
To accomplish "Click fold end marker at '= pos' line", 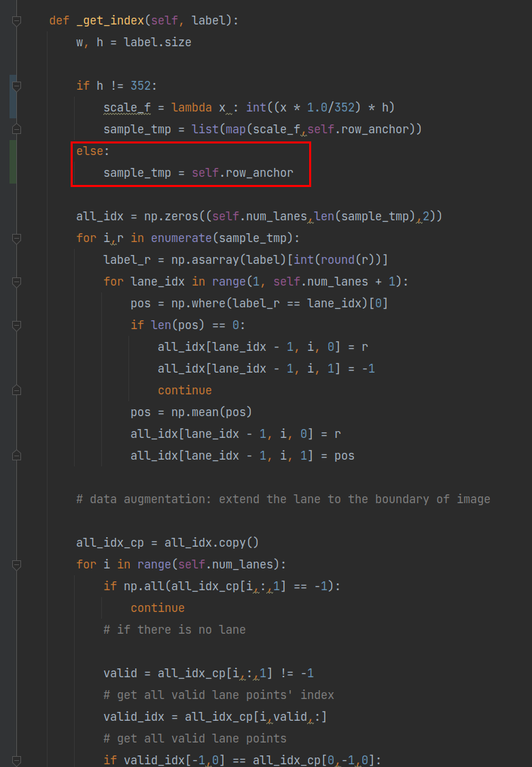I will point(16,456).
